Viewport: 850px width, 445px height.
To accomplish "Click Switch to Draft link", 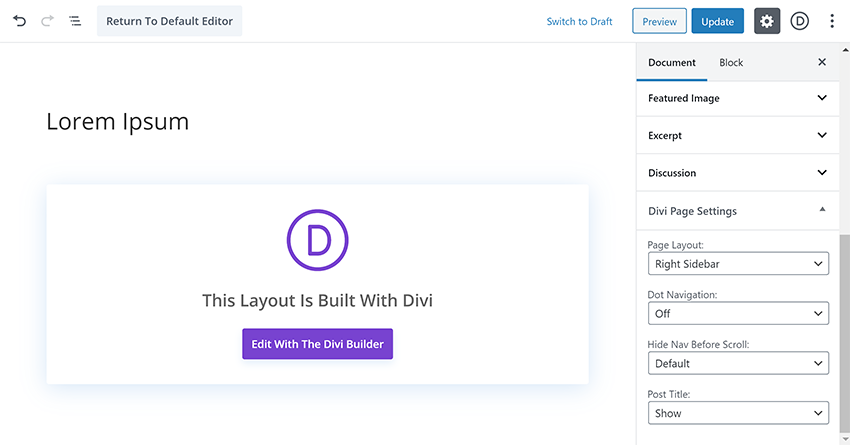I will [x=579, y=22].
